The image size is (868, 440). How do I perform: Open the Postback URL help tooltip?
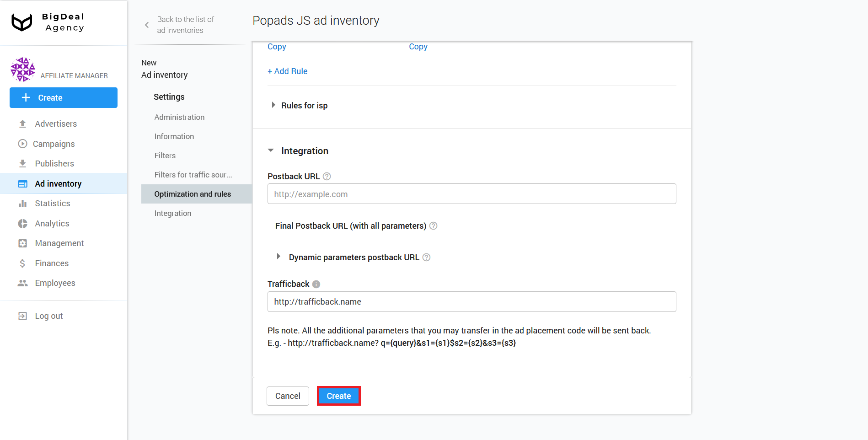point(327,176)
